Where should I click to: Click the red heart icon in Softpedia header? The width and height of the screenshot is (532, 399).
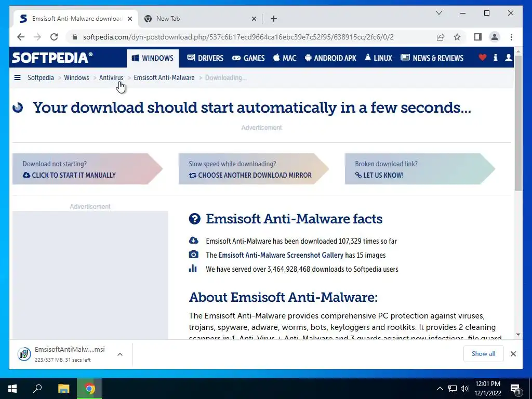[483, 58]
